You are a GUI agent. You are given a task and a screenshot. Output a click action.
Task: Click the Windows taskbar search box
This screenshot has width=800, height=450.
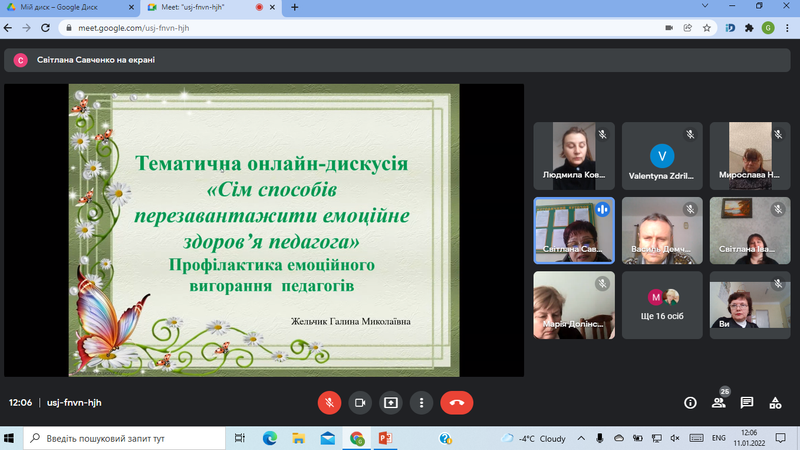click(x=124, y=438)
